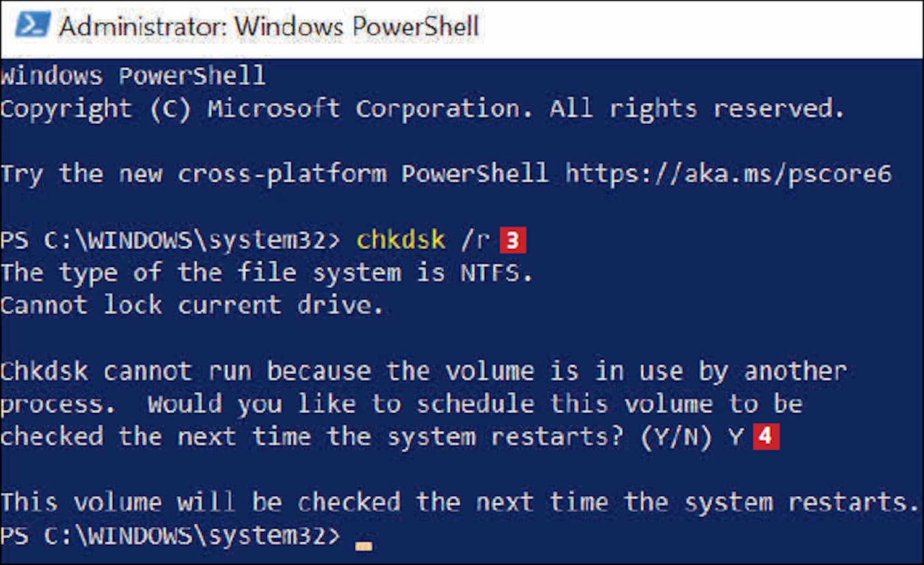
Task: Click the red step 4 marker
Action: [766, 436]
